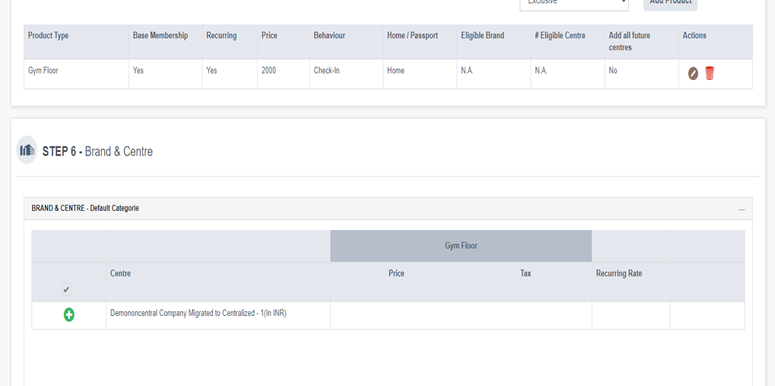Edit the Gym Floor product row
Image resolution: width=775 pixels, height=386 pixels.
693,74
